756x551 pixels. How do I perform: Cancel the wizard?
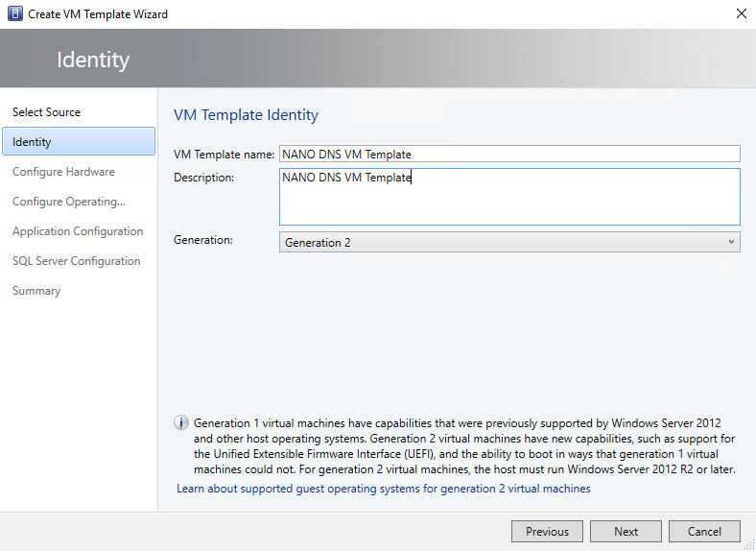coord(704,531)
